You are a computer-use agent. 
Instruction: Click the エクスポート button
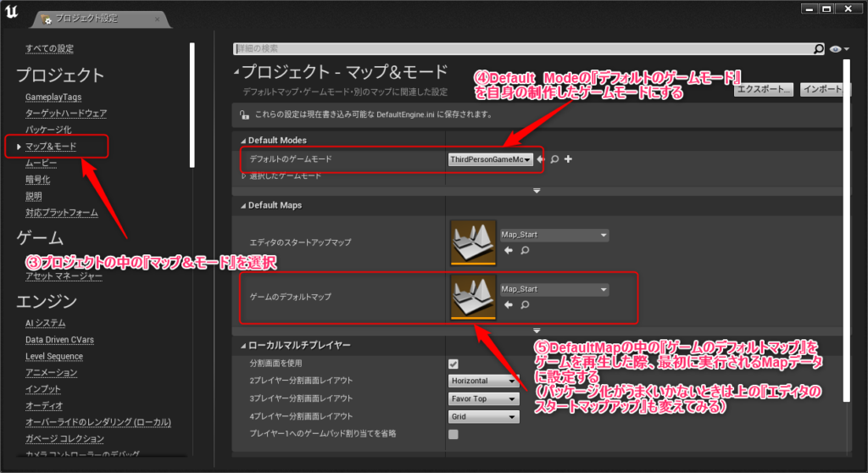765,89
